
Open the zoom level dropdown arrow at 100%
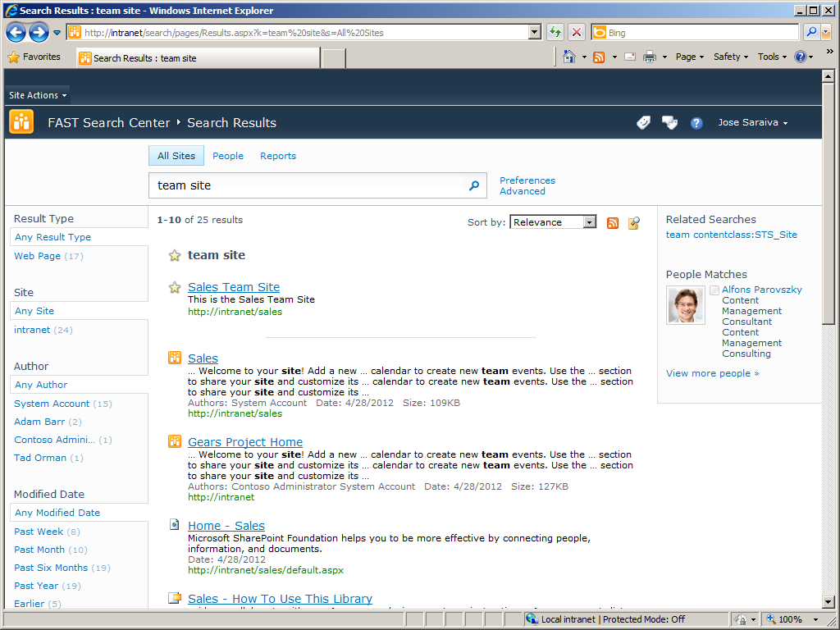point(815,620)
